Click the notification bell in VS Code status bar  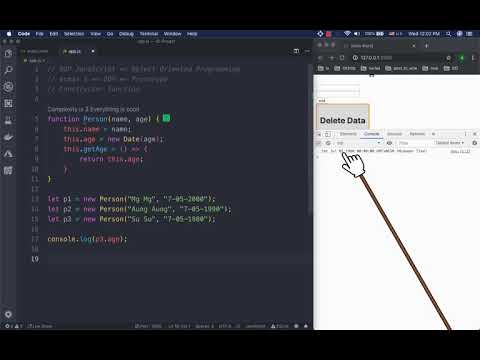pos(306,326)
